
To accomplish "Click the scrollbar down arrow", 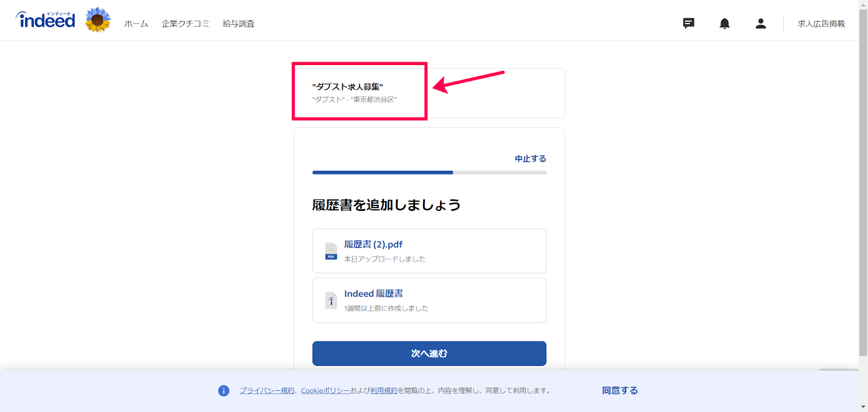I will click(x=863, y=407).
